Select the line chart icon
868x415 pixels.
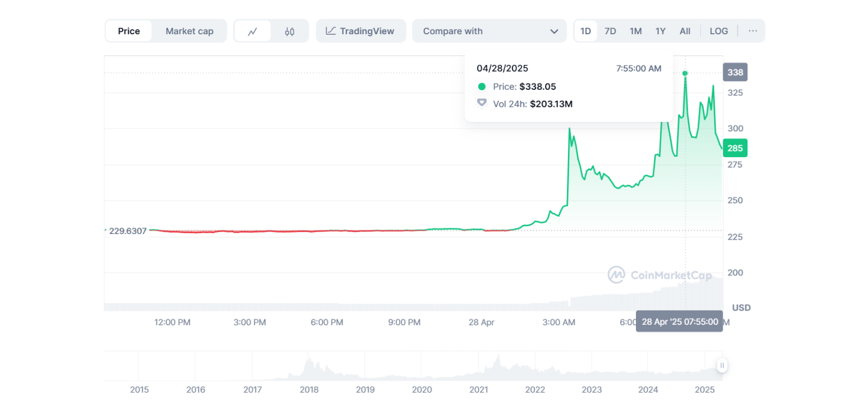click(252, 31)
